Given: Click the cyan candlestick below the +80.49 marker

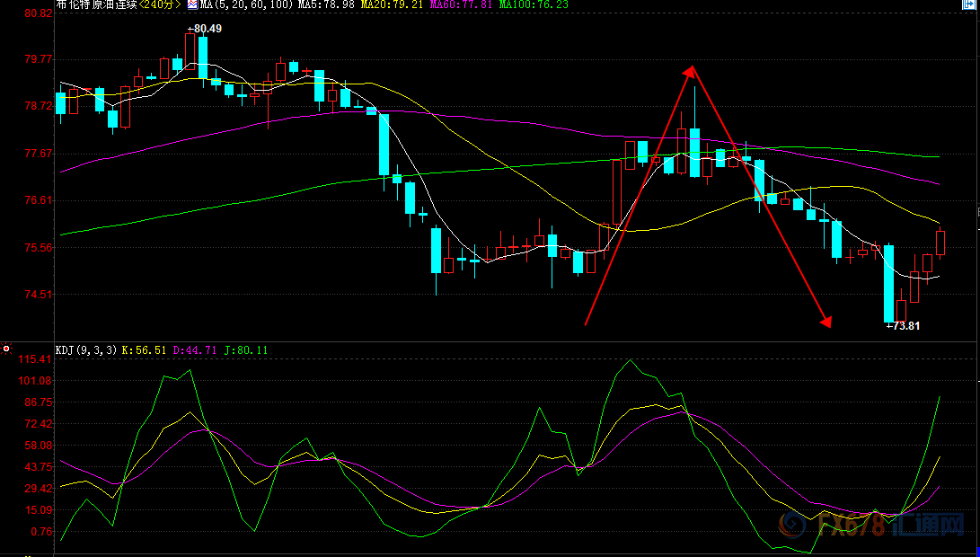Looking at the screenshot, I should point(203,57).
